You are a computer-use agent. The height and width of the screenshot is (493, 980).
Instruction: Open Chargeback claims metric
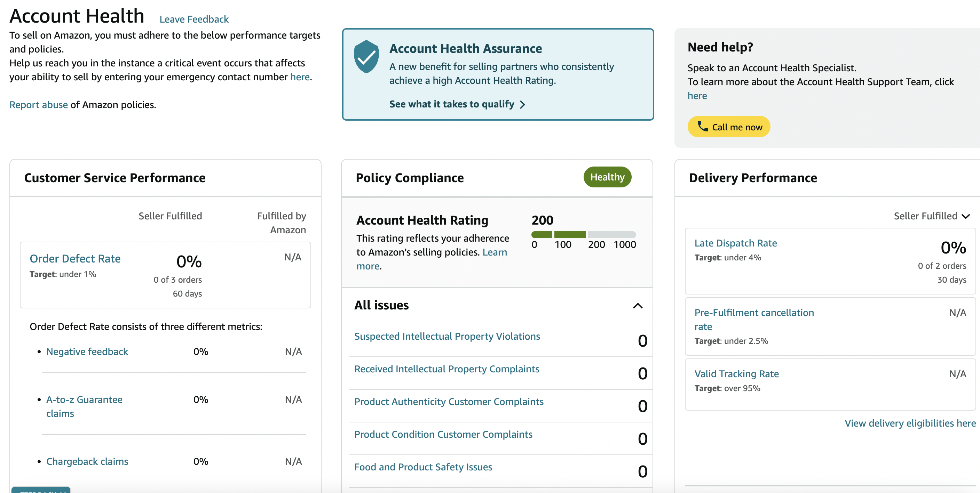pos(87,461)
